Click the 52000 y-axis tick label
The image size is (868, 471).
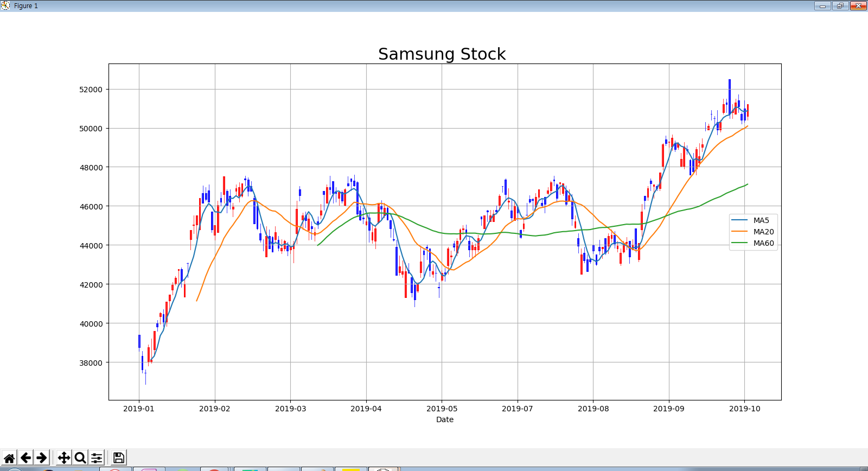click(91, 90)
